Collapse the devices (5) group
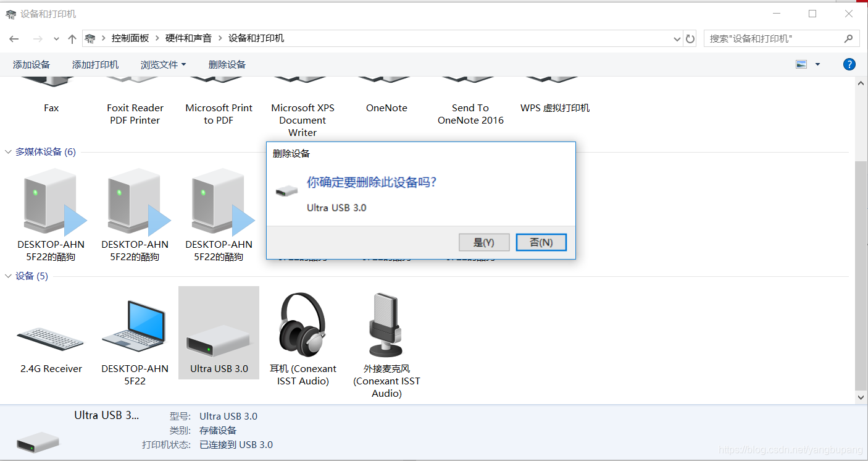The width and height of the screenshot is (868, 461). (x=9, y=276)
